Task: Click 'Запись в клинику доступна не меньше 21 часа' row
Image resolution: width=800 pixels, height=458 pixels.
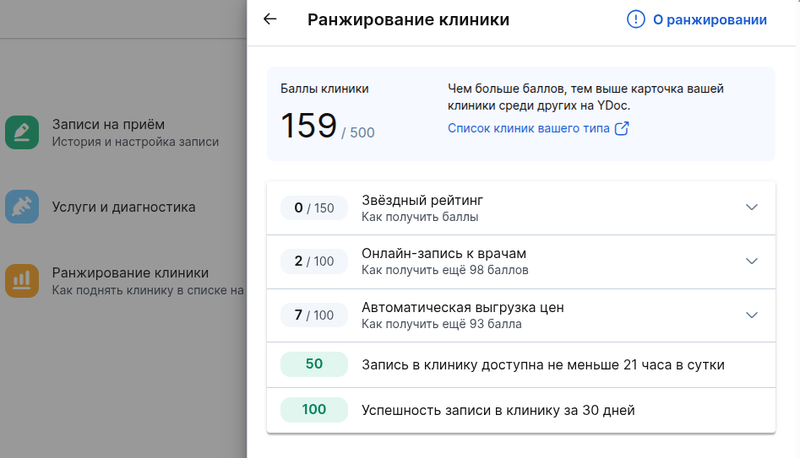Action: point(521,365)
